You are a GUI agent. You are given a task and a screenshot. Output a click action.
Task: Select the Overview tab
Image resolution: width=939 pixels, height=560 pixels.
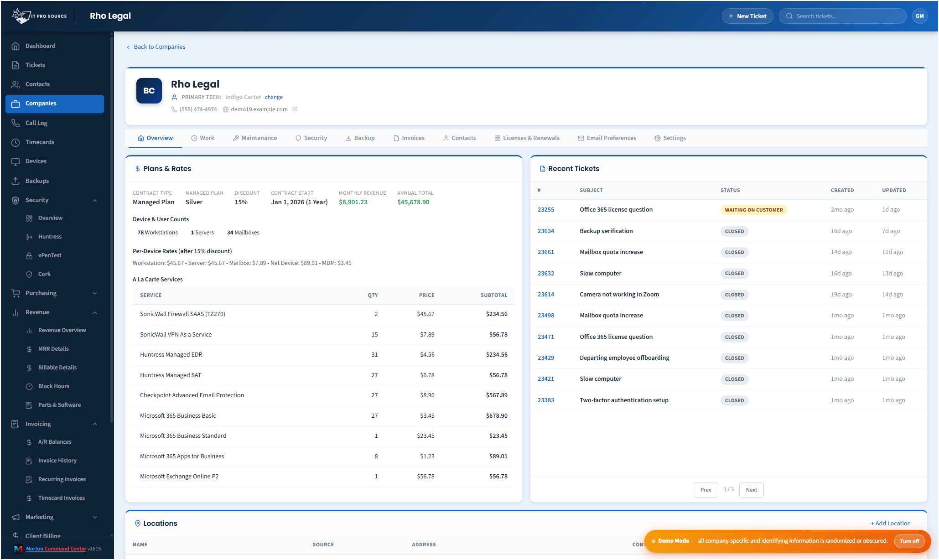pos(155,138)
